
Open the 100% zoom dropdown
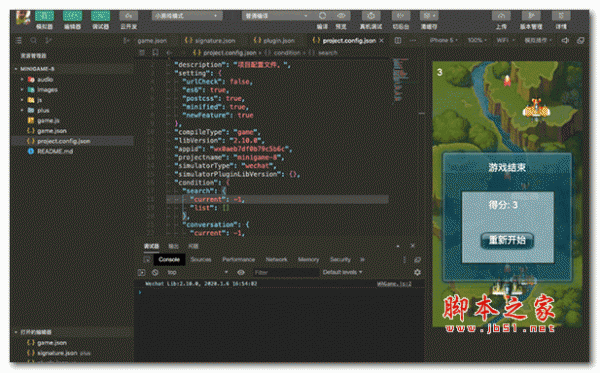[477, 40]
